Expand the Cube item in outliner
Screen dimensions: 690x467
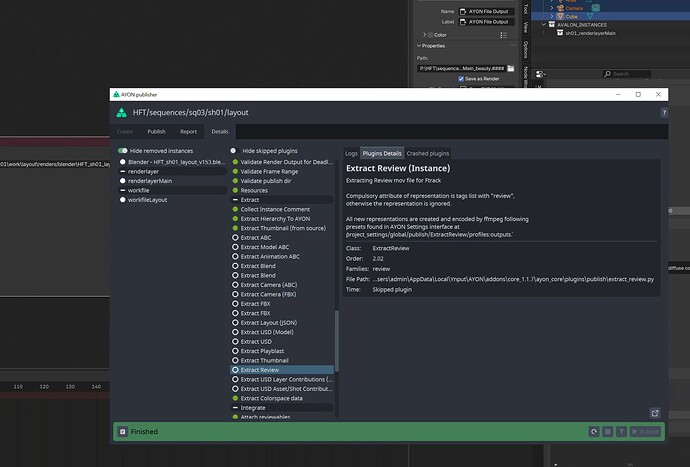552,16
